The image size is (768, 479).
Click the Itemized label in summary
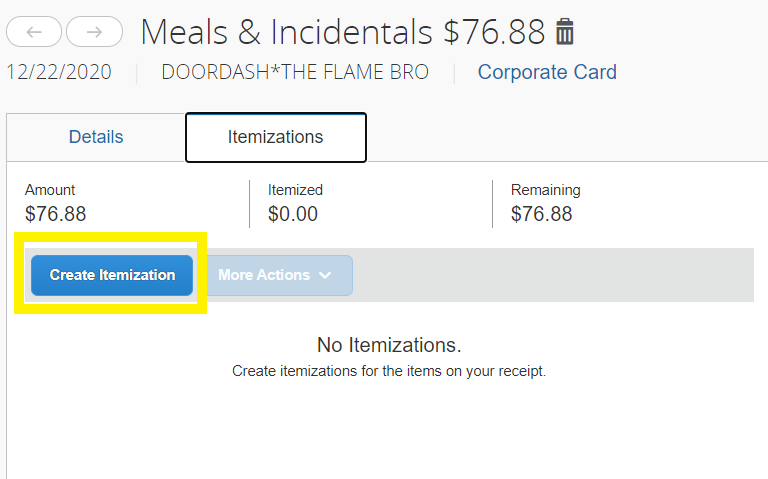tap(295, 190)
